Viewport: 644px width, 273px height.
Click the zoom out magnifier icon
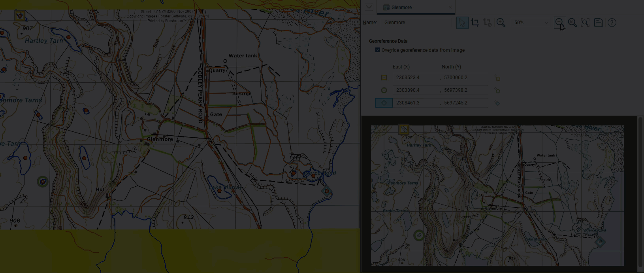pos(559,23)
